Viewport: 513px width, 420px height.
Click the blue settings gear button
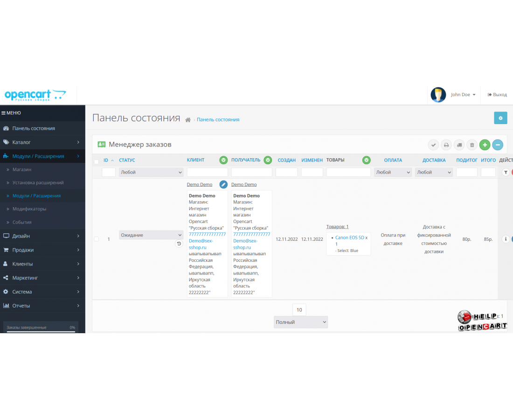pos(500,118)
